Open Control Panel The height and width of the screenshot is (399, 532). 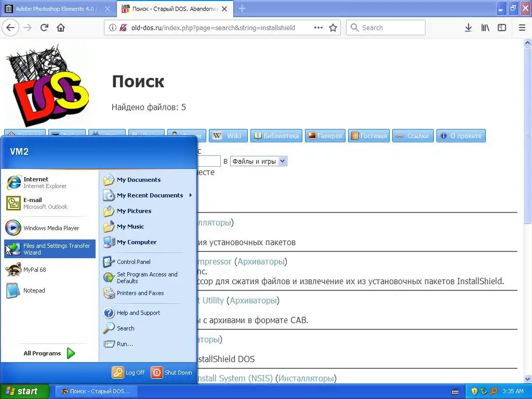pyautogui.click(x=148, y=262)
